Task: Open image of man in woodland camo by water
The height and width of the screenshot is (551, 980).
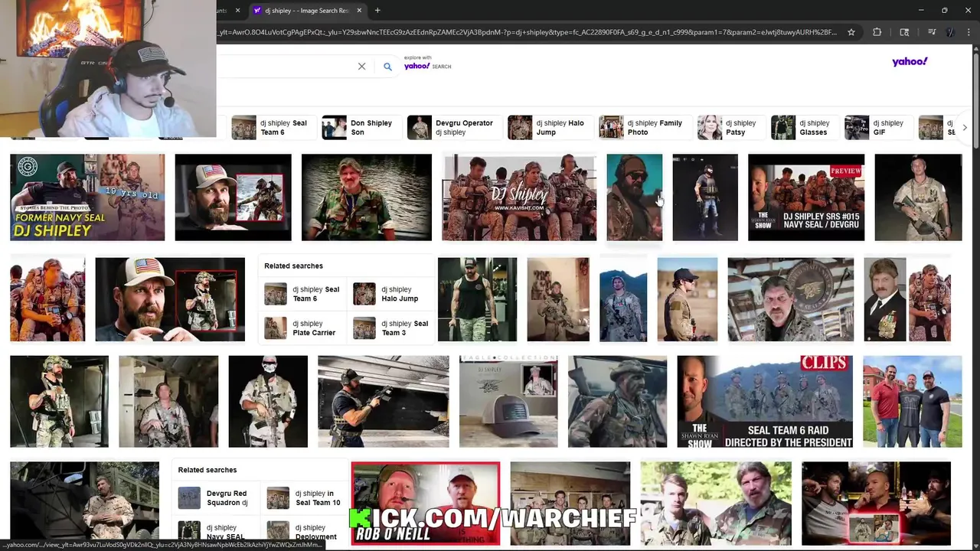Action: [x=367, y=197]
